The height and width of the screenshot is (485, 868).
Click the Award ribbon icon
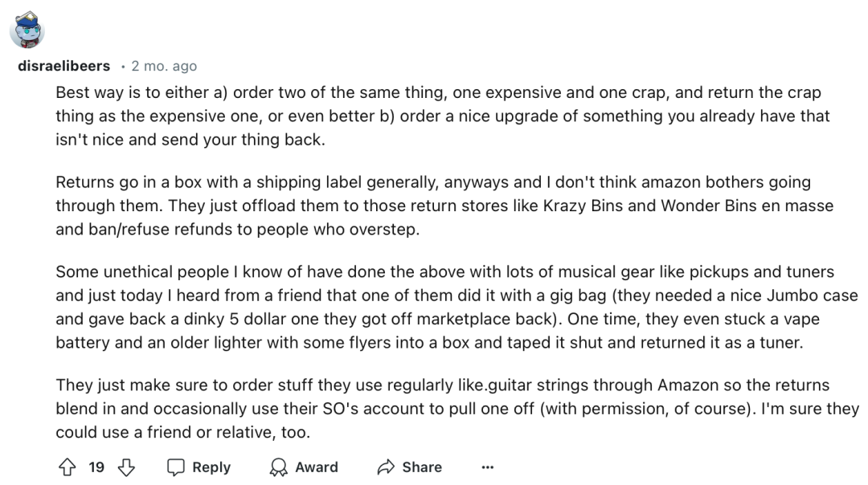[279, 467]
